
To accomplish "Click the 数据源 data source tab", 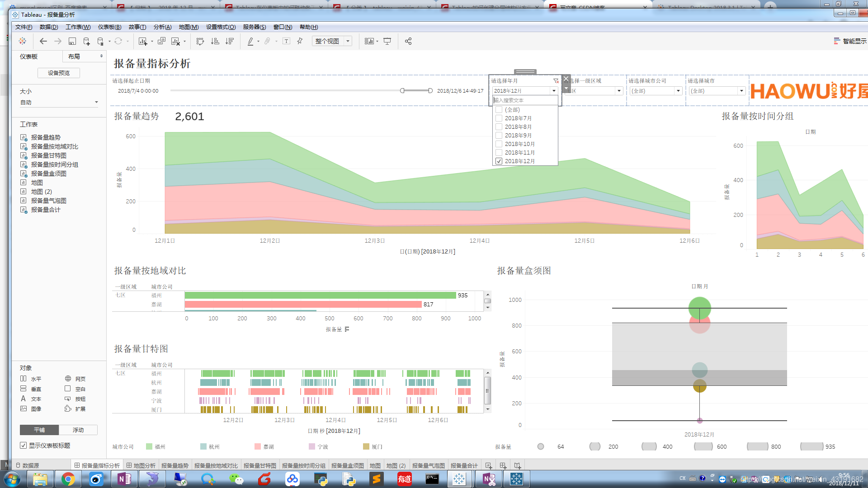I will pos(27,465).
